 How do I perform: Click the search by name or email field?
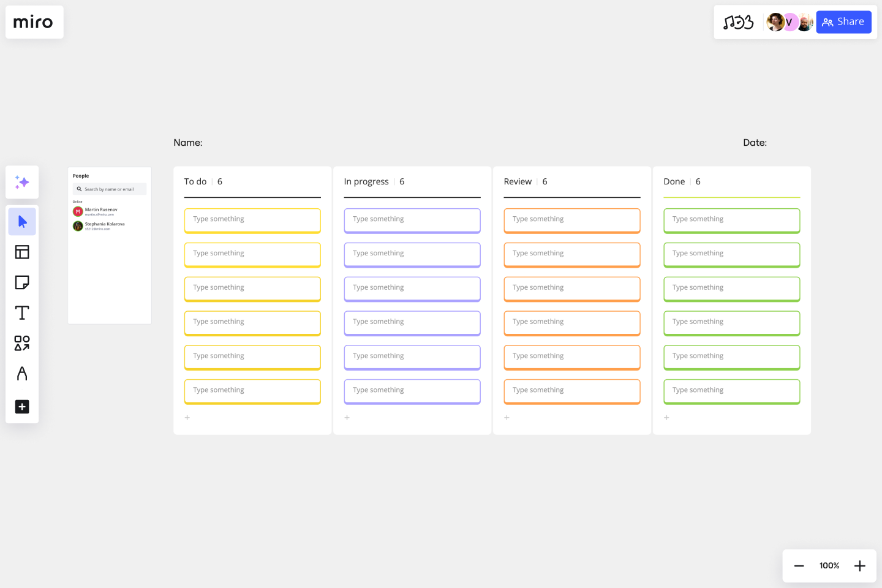[109, 189]
